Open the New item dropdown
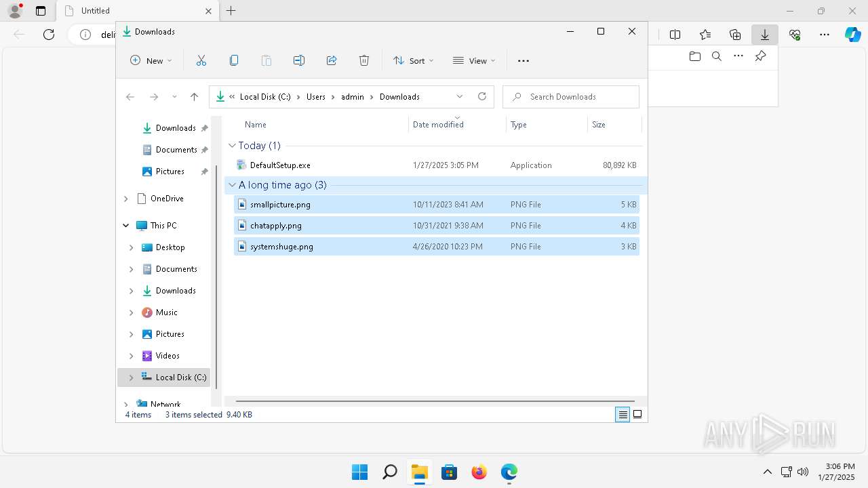 pos(151,60)
